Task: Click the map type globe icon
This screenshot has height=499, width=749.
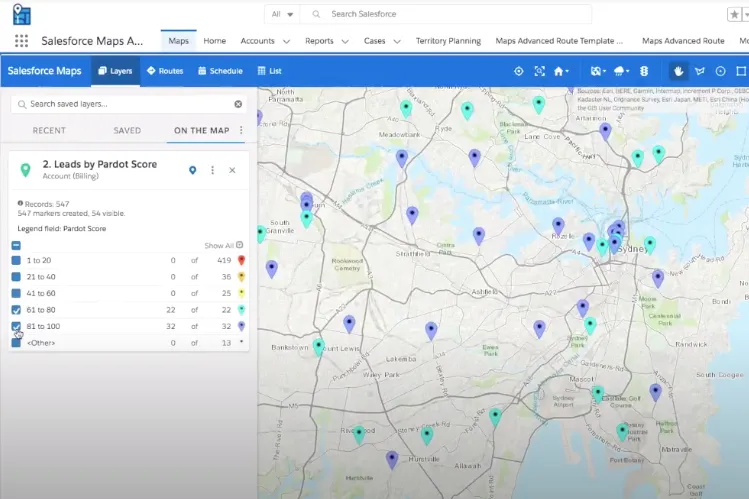Action: pyautogui.click(x=595, y=71)
